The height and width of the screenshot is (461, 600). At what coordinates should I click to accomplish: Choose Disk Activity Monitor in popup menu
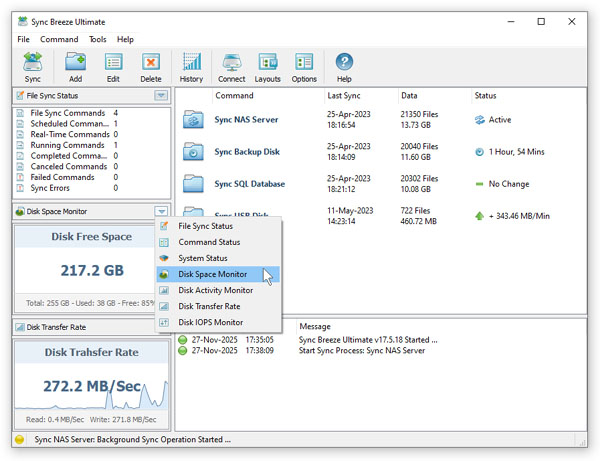(218, 290)
